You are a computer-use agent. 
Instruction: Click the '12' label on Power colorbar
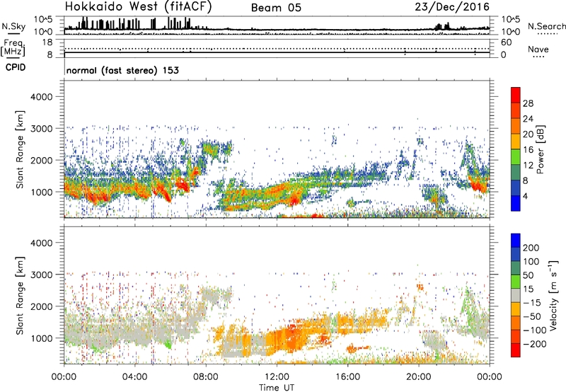[528, 165]
